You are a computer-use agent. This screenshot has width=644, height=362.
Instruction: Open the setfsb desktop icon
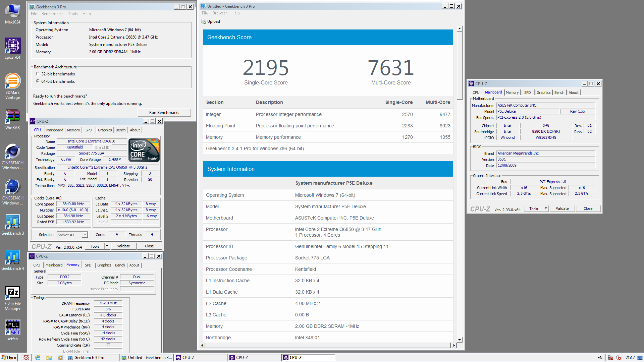12,330
